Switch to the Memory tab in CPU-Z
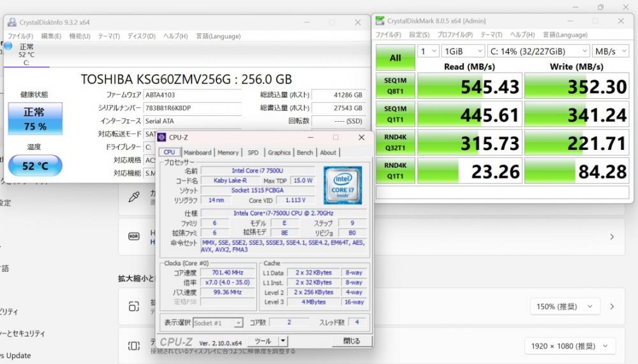Viewport: 638px width, 364px height. coord(228,152)
